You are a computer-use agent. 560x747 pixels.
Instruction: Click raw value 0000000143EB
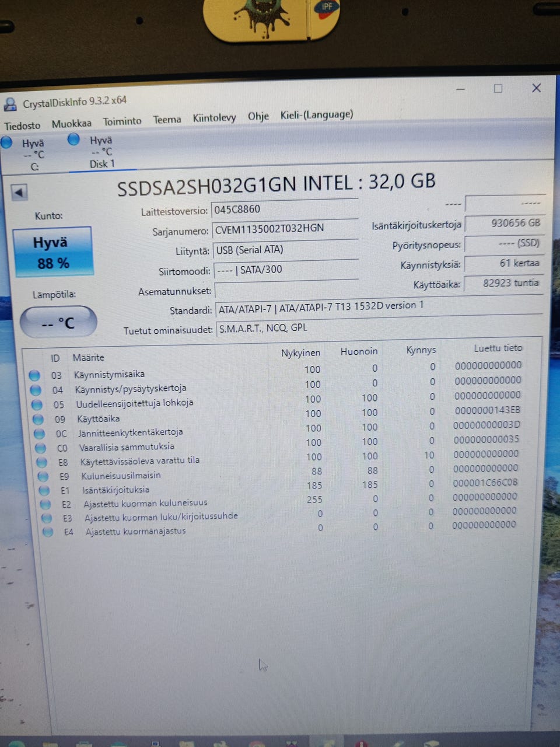(487, 410)
